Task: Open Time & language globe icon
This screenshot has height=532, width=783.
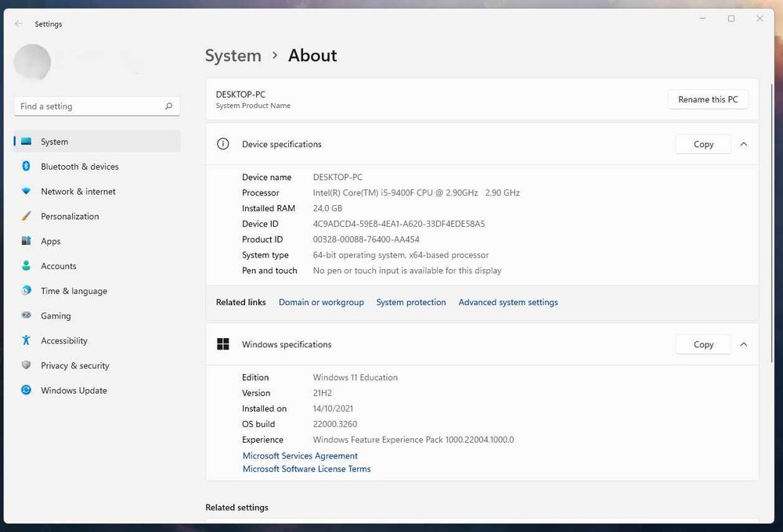Action: (x=26, y=291)
